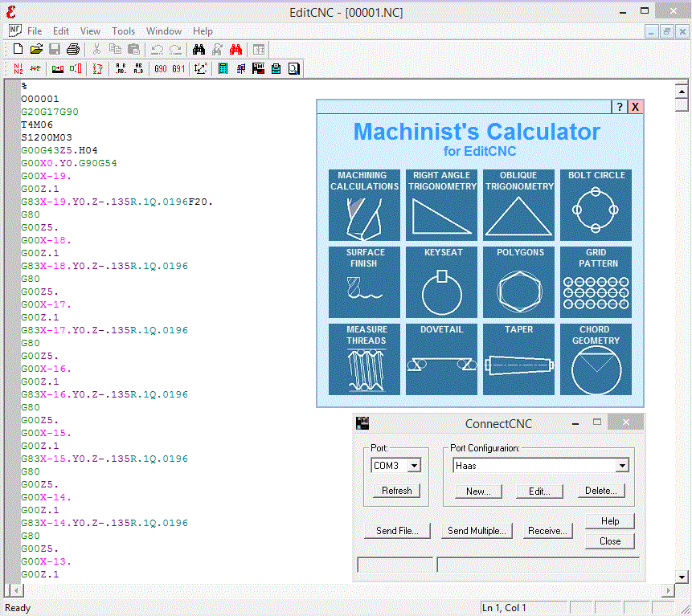Click the Print toolbar icon
This screenshot has height=616, width=692.
(x=72, y=49)
